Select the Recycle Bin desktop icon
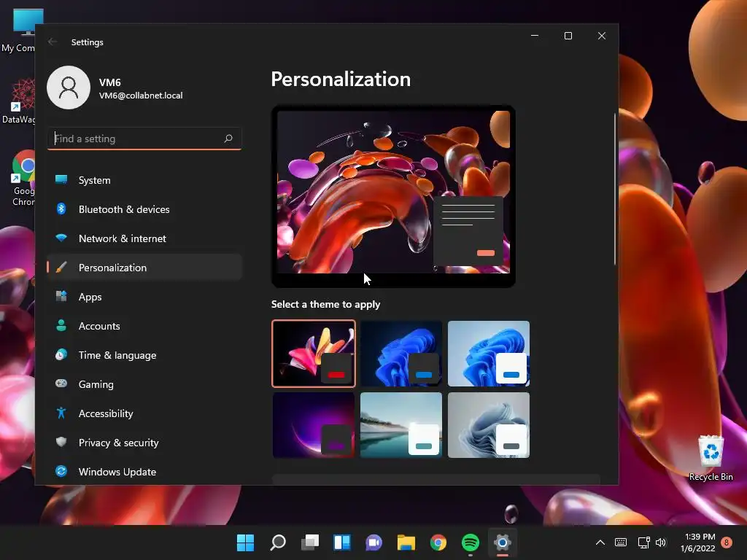Image resolution: width=747 pixels, height=560 pixels. 711,458
